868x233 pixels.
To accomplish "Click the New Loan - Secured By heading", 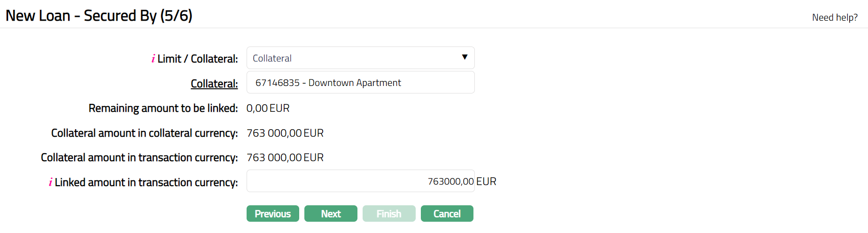I will pos(99,16).
